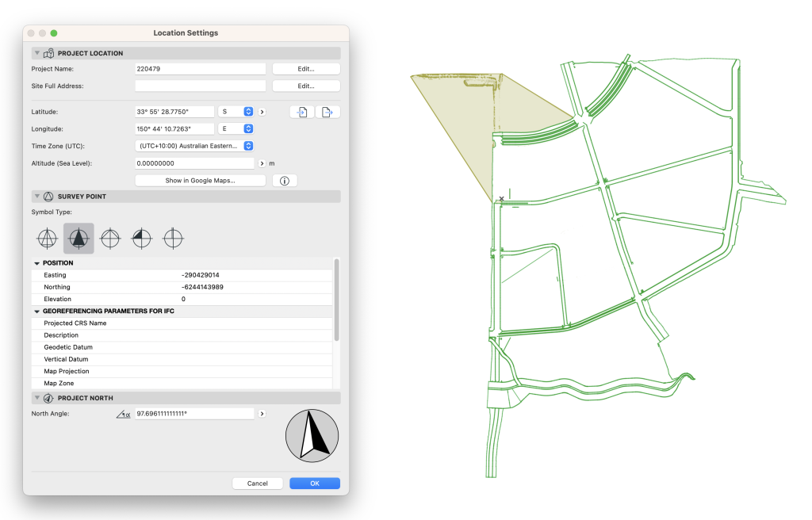Collapse the SURVEY POINT section
This screenshot has width=812, height=520.
(x=36, y=196)
